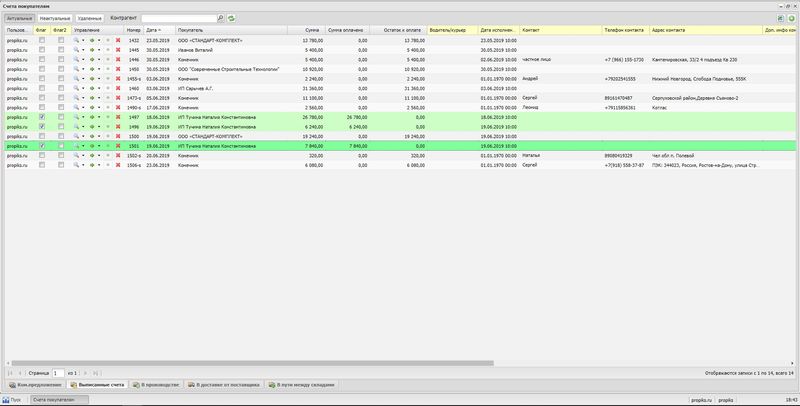Expand magnifier dropdown arrow for invoice 1506-s

[83, 165]
